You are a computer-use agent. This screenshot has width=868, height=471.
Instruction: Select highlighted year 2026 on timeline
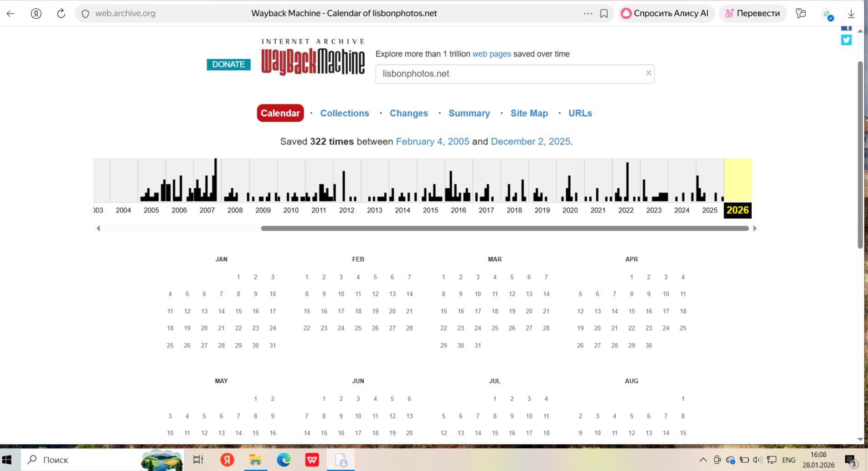[738, 210]
